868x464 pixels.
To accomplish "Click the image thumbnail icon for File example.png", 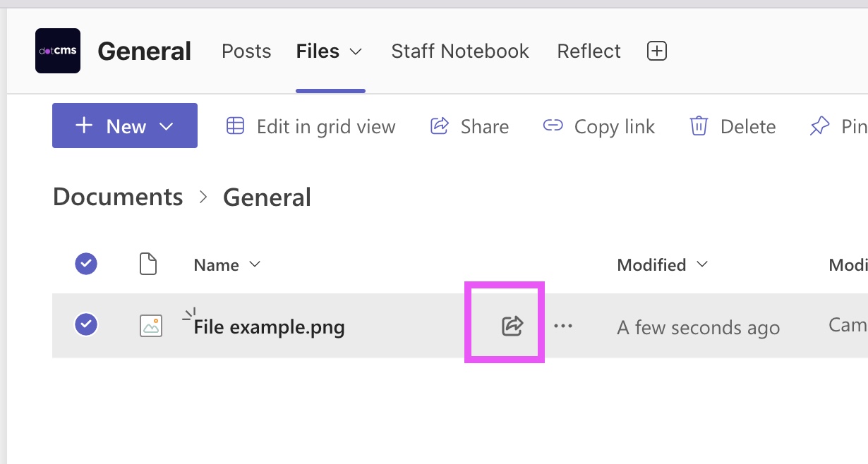I will 150,326.
